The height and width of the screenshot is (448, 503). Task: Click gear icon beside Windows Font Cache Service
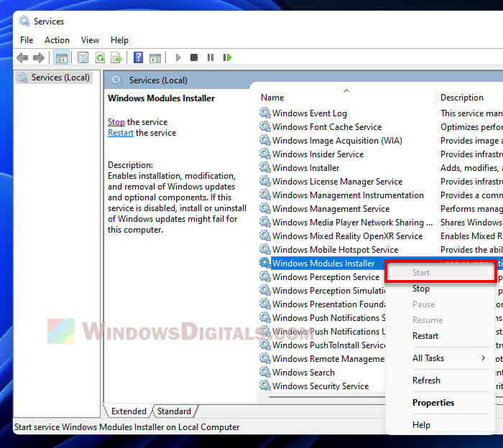[x=265, y=126]
